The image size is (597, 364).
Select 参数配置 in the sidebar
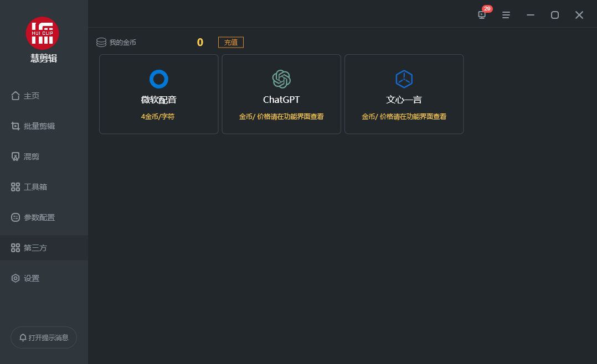[38, 217]
